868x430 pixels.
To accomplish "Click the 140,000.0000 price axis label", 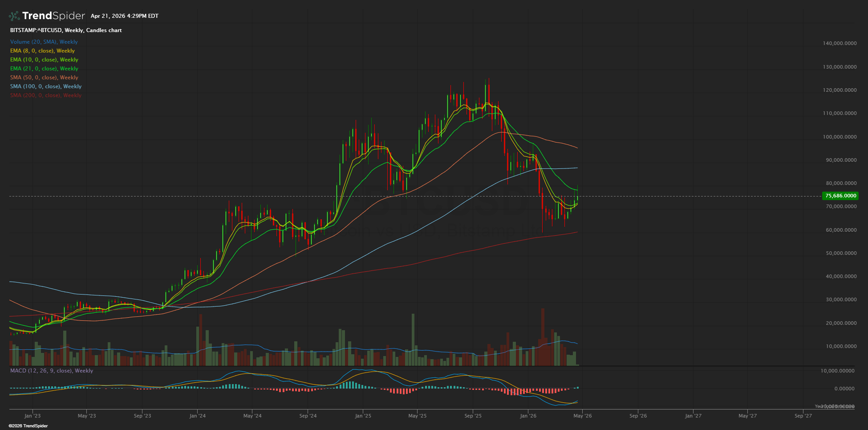I will pyautogui.click(x=839, y=43).
